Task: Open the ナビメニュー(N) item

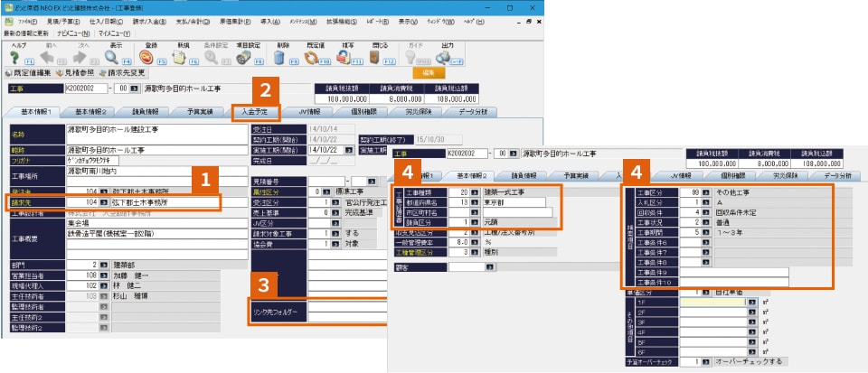Action: [73, 33]
